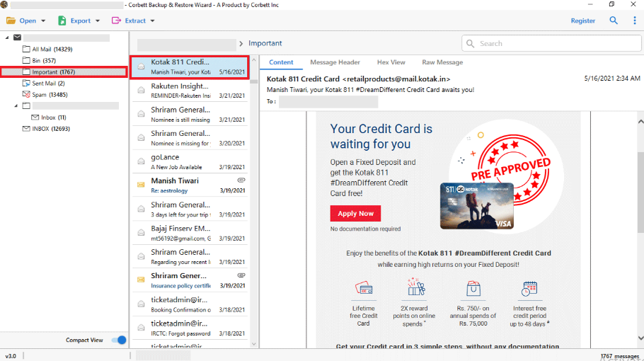
Task: Switch to the Raw Message tab
Action: (442, 62)
